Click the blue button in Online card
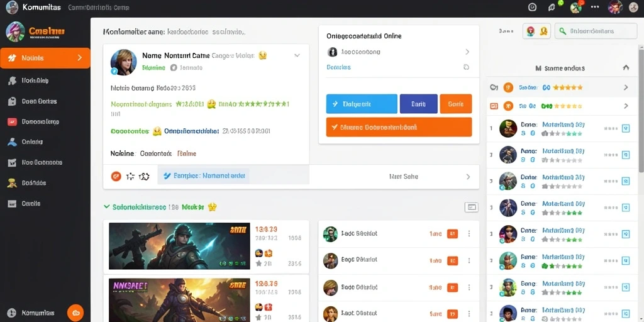The width and height of the screenshot is (644, 322). coord(362,104)
